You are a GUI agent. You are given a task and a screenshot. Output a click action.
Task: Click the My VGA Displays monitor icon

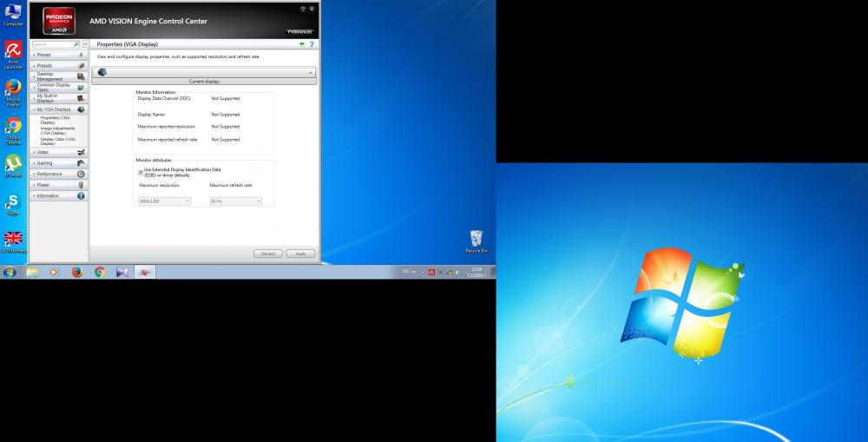click(x=82, y=109)
